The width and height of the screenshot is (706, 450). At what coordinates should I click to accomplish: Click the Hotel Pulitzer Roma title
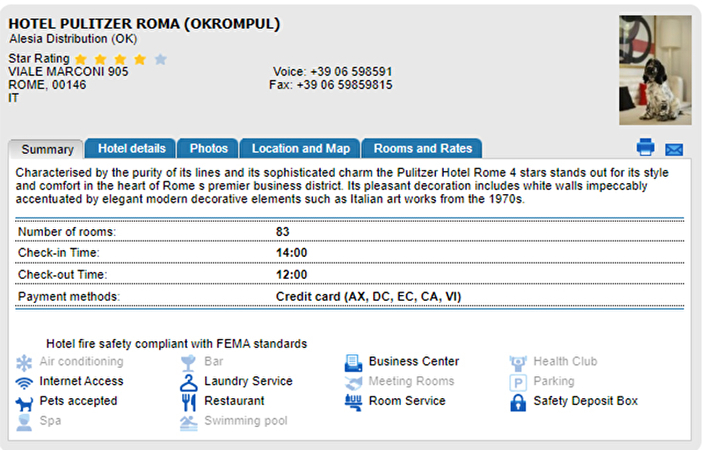click(144, 23)
